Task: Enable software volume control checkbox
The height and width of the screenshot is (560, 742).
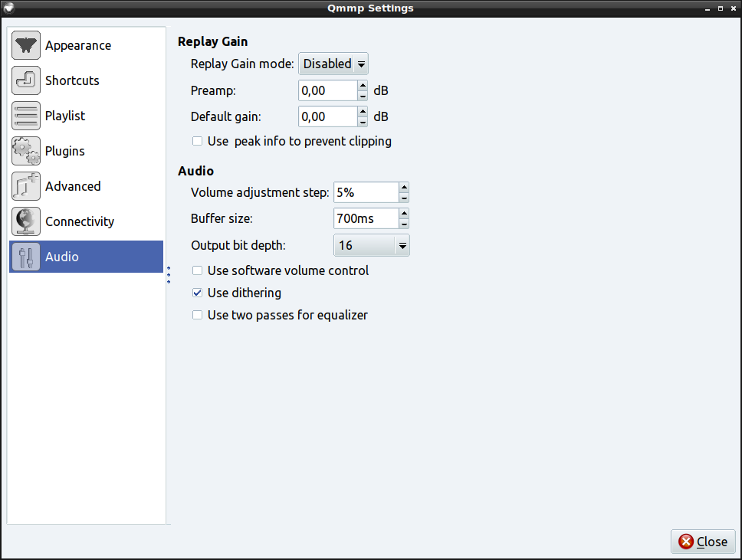Action: [198, 270]
